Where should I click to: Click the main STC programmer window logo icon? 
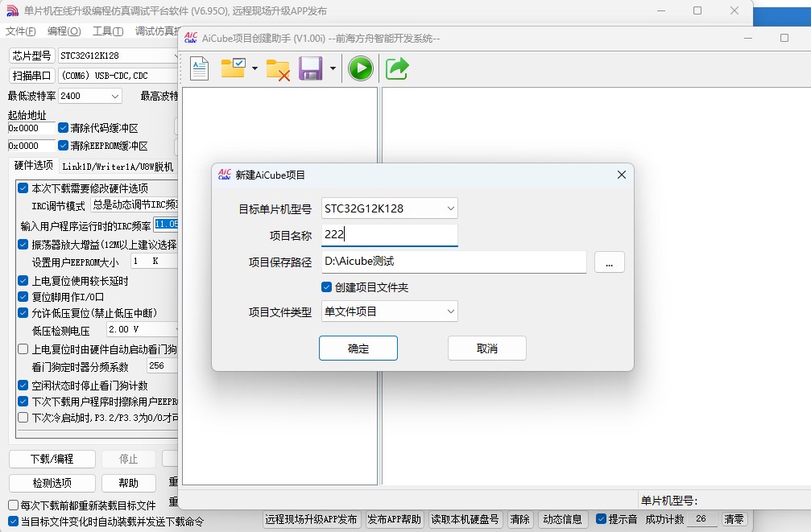12,10
